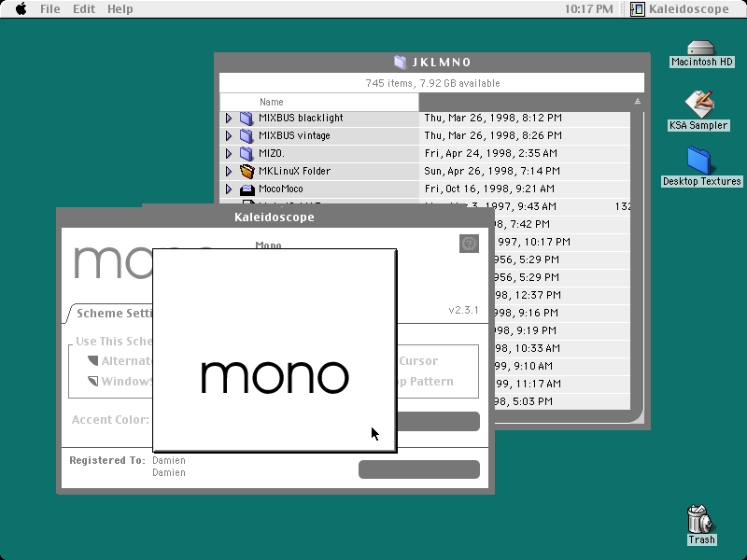The image size is (747, 560).
Task: Click date Fri, Oct 16, 1998, 9:21 AM
Action: pyautogui.click(x=489, y=189)
